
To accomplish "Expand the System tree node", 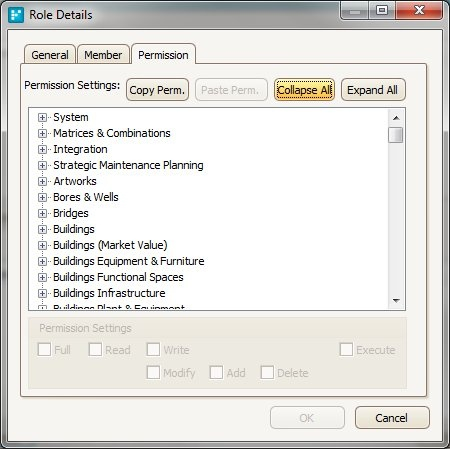I will [42, 117].
